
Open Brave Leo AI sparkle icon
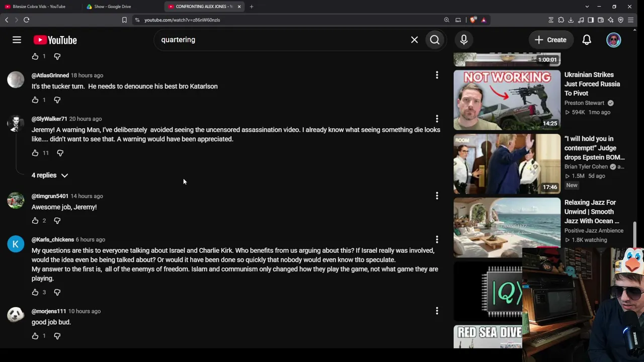[611, 20]
